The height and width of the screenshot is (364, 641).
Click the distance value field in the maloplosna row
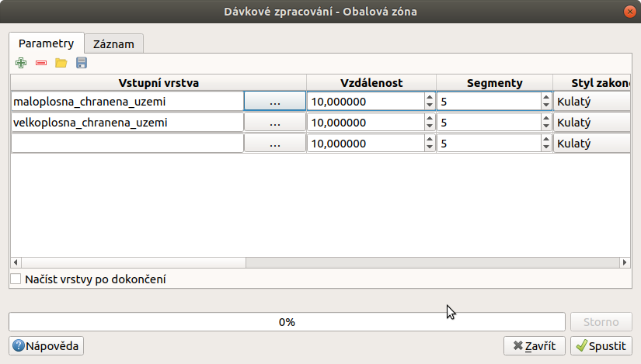(366, 102)
